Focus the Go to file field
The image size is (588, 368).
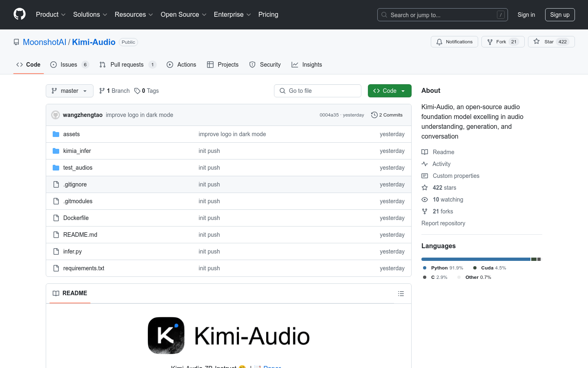[318, 91]
